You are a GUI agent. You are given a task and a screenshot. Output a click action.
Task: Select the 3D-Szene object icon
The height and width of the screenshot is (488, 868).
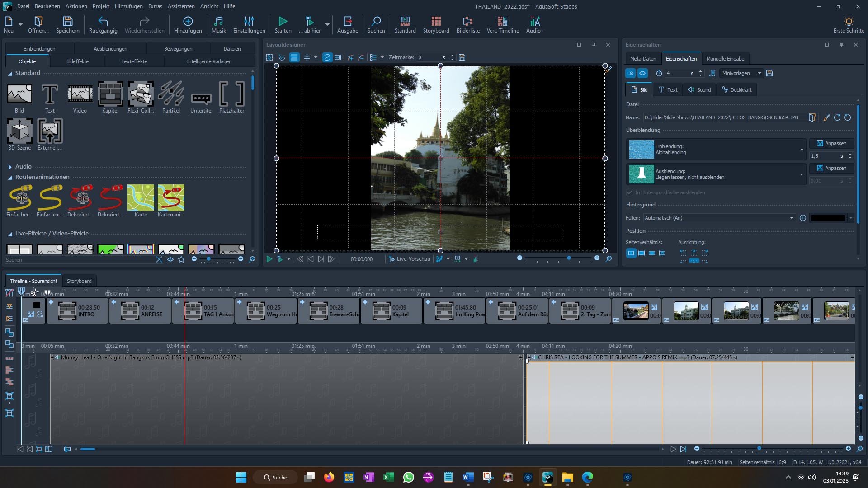[19, 131]
